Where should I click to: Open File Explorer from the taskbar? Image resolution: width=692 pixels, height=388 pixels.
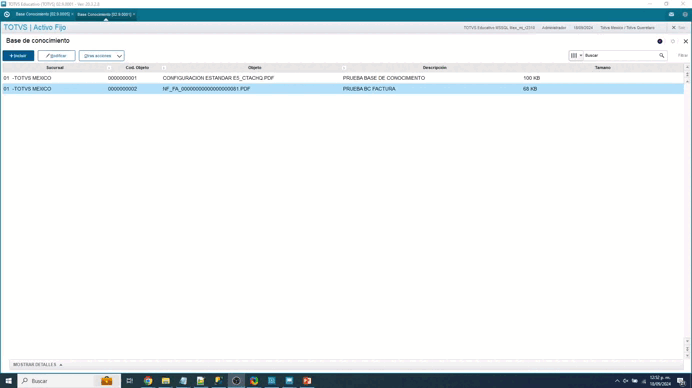pos(165,380)
